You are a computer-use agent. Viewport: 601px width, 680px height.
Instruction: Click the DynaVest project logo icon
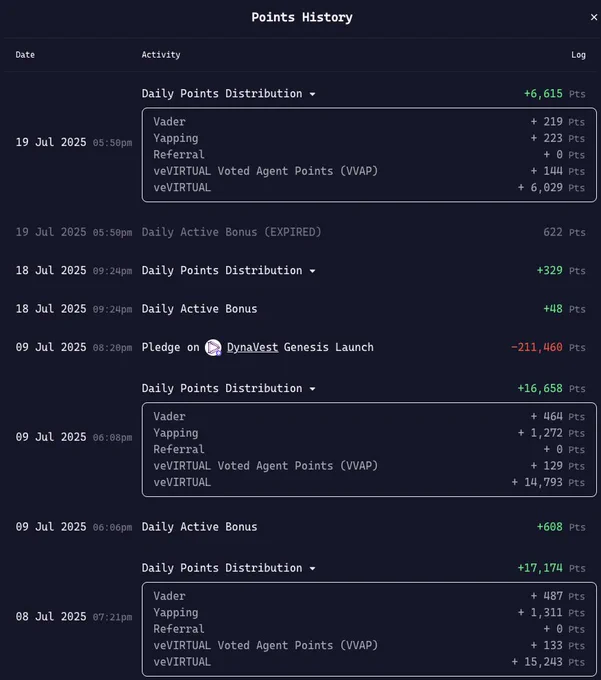tap(213, 347)
